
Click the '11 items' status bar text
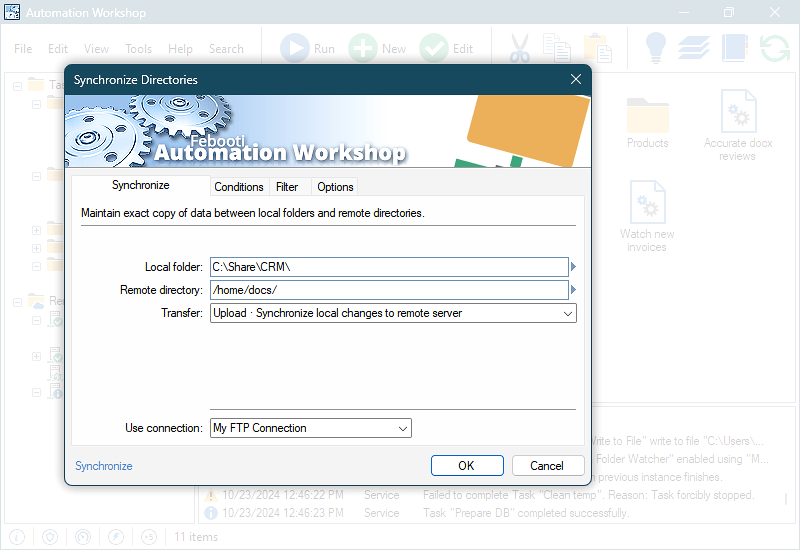click(x=196, y=537)
